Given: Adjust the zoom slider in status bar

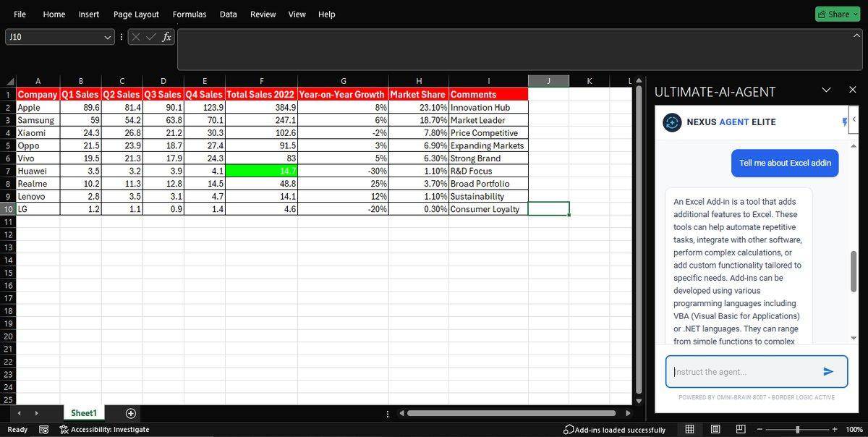Looking at the screenshot, I should coord(798,430).
